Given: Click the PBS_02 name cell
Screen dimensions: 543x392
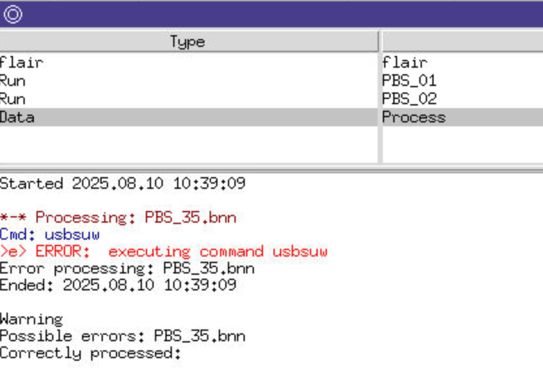Looking at the screenshot, I should 409,99.
